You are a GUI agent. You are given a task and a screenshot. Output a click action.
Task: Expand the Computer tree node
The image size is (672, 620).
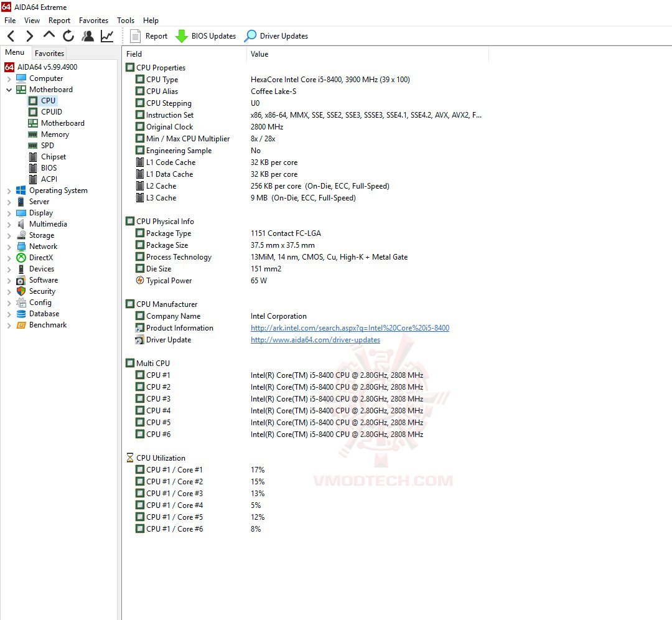9,79
